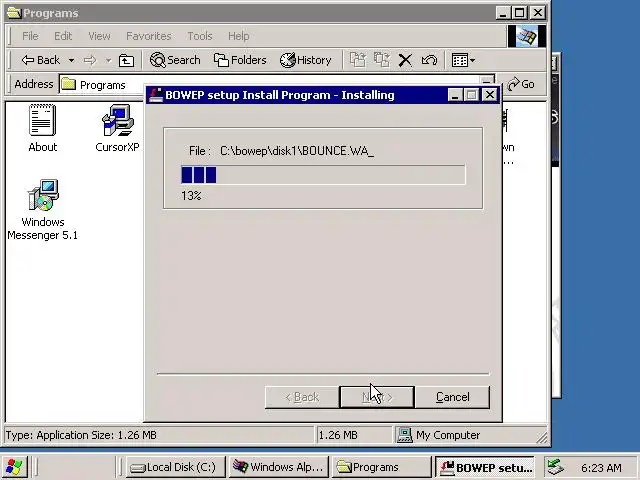This screenshot has width=640, height=480.
Task: Maximize the Programs window
Action: [520, 13]
